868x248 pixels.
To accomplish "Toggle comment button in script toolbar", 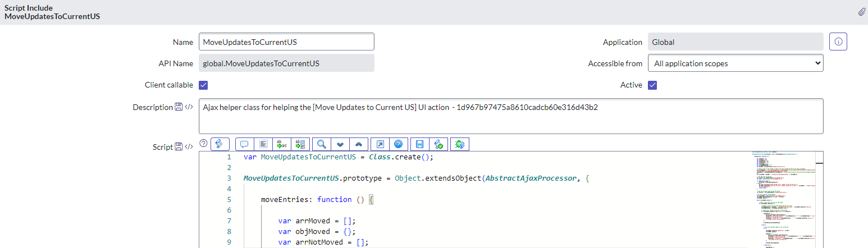I will (244, 144).
